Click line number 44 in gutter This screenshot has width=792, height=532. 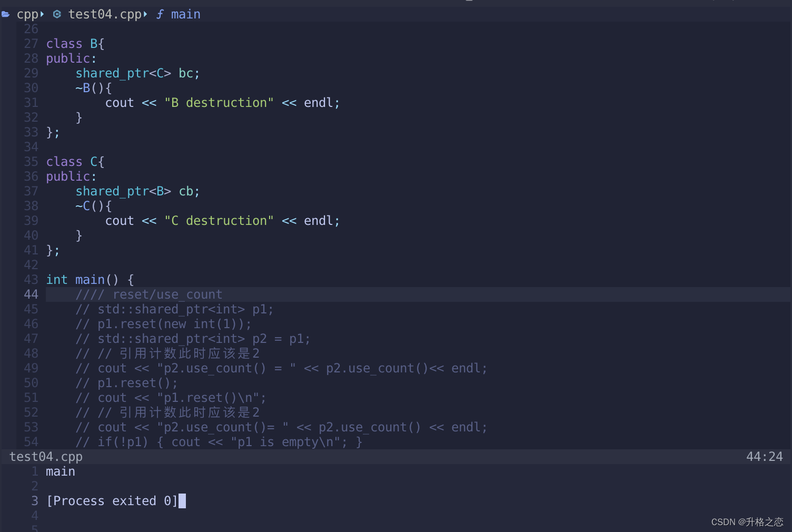coord(31,294)
